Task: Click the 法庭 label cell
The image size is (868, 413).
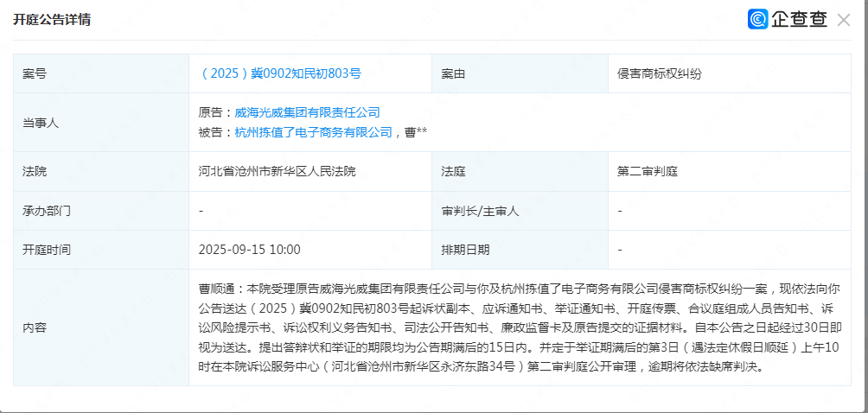Action: (x=520, y=171)
